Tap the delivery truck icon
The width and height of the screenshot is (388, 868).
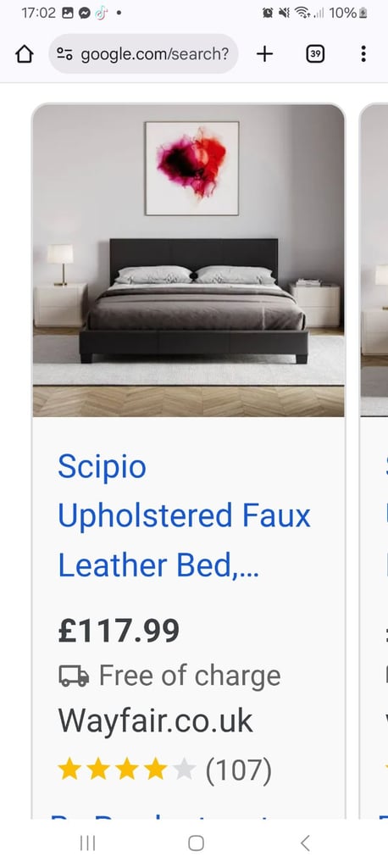pyautogui.click(x=74, y=676)
